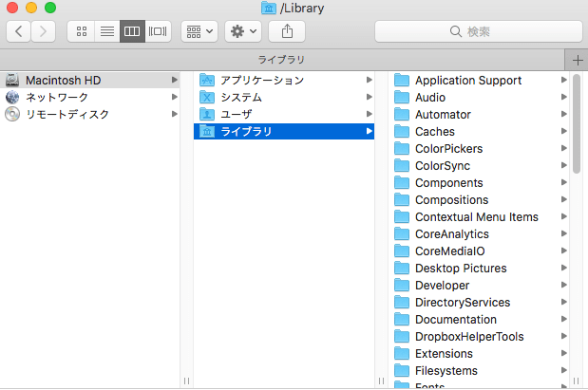
Task: Select リモートディスク disc icon
Action: point(12,114)
